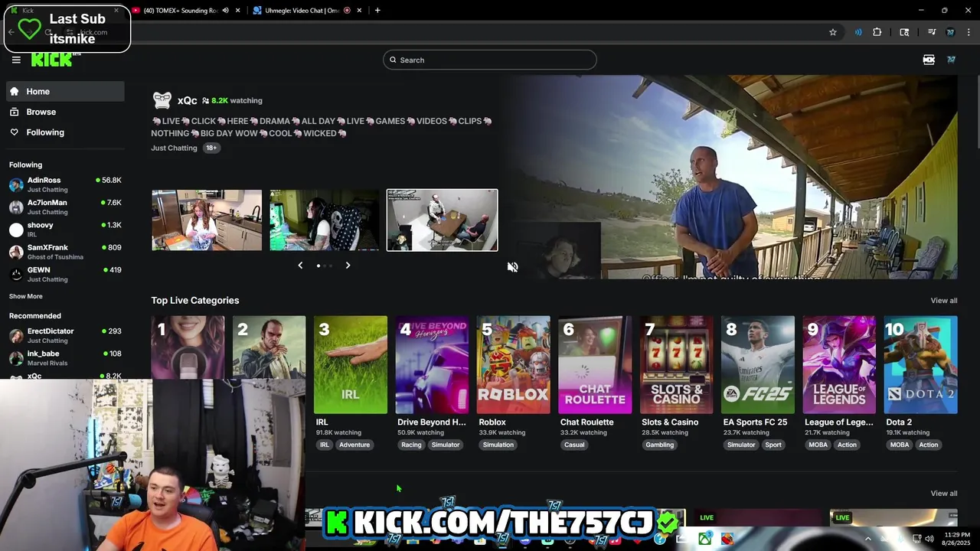The height and width of the screenshot is (551, 980).
Task: Open the Dota 2 category card
Action: pos(921,364)
